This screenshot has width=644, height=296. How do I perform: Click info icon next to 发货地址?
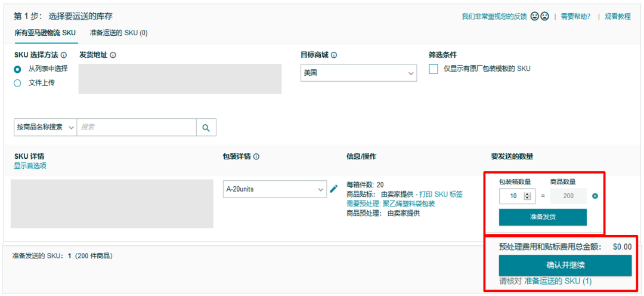[x=113, y=55]
